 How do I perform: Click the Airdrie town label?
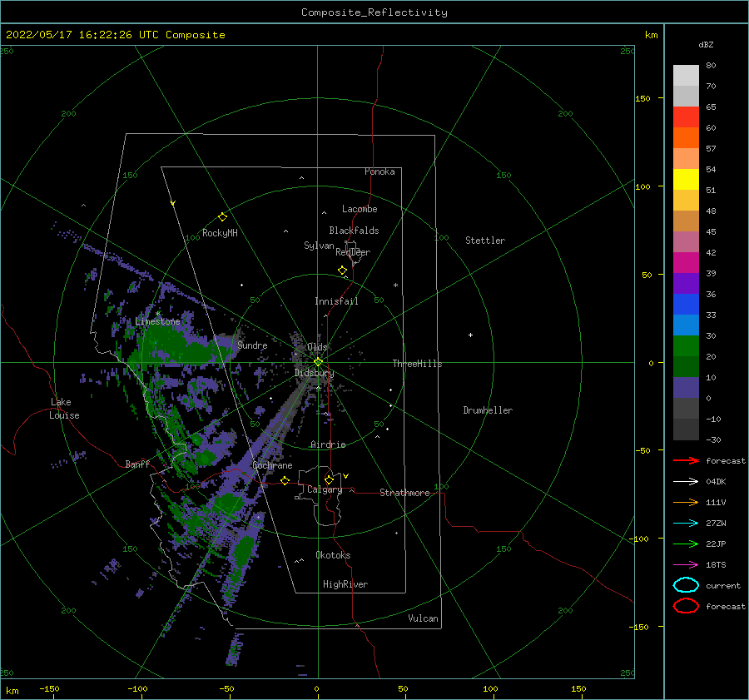(328, 444)
